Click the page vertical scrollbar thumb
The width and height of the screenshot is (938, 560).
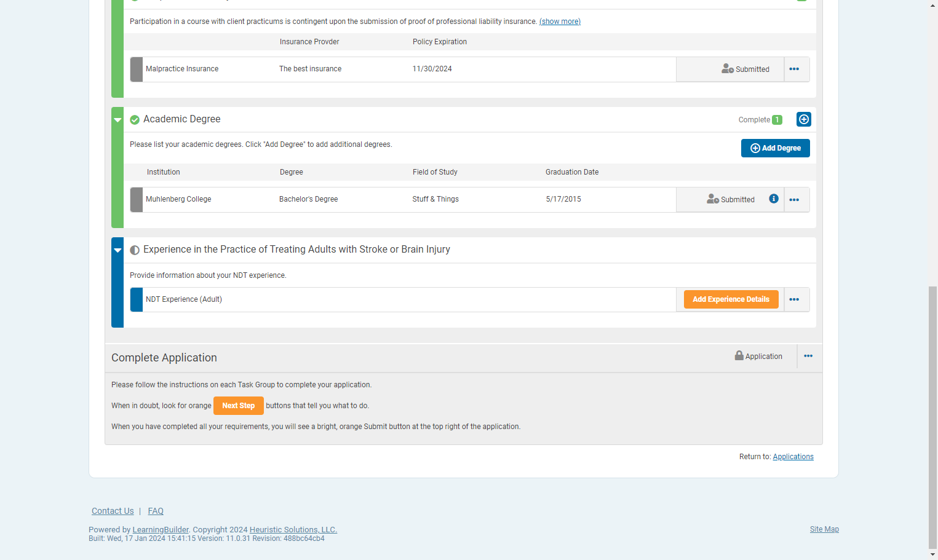tap(933, 417)
